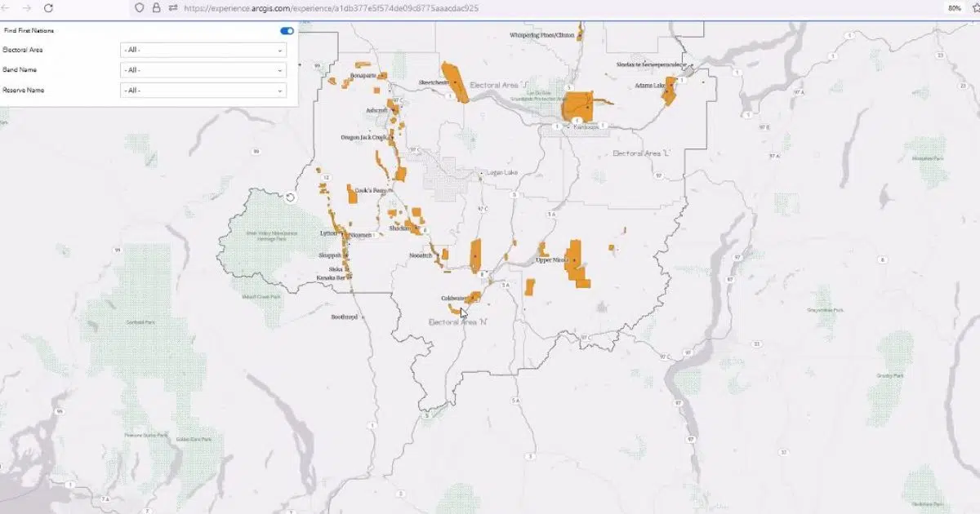
Task: Navigate forward using the browser forward arrow
Action: pos(27,7)
